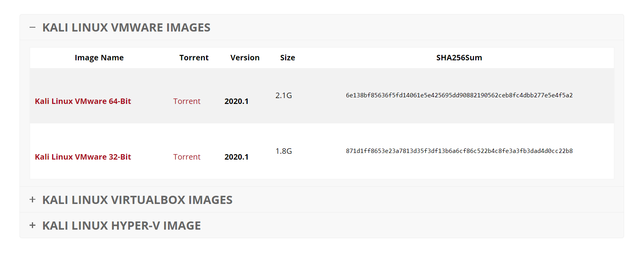Open the Torrent link for the 32-Bit image
This screenshot has width=644, height=253.
click(187, 157)
